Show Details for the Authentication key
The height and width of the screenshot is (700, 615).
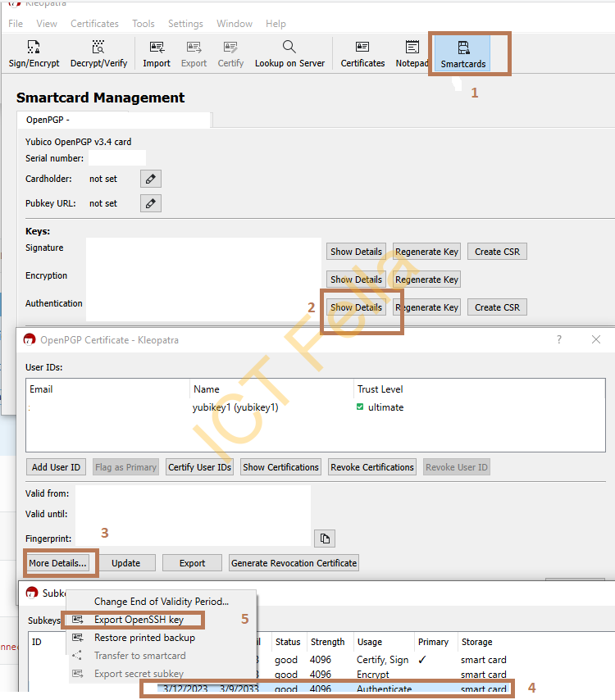coord(356,307)
